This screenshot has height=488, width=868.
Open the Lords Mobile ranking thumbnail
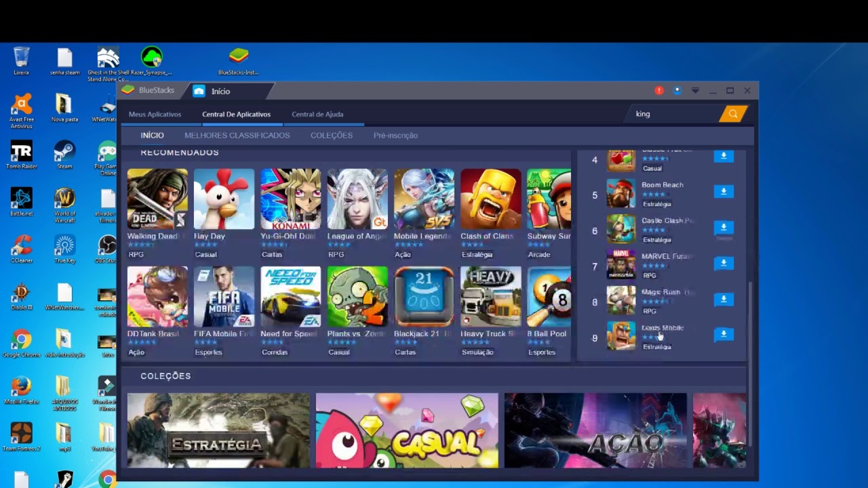pos(620,337)
